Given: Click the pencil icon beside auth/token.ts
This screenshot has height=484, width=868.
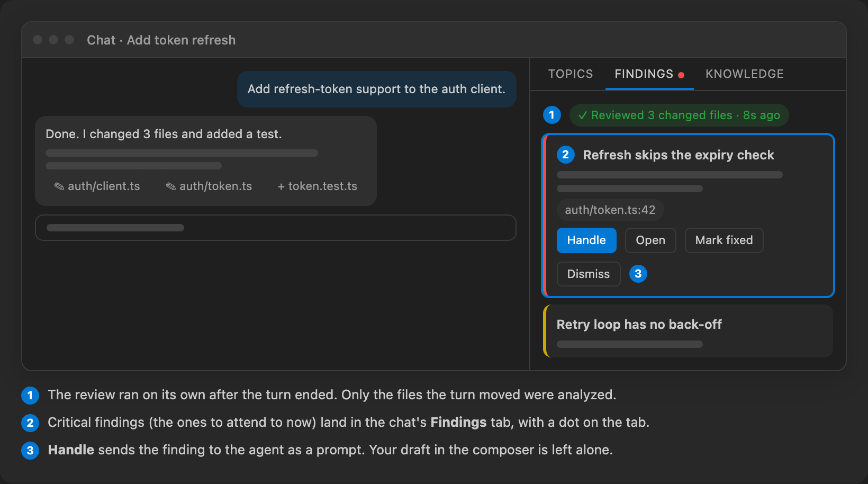Looking at the screenshot, I should (x=171, y=186).
